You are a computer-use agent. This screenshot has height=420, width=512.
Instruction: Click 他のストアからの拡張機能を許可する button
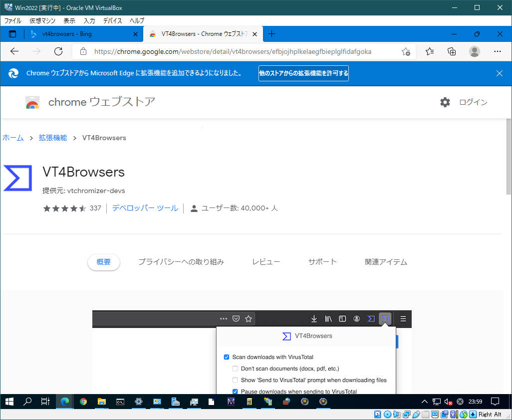click(x=304, y=73)
